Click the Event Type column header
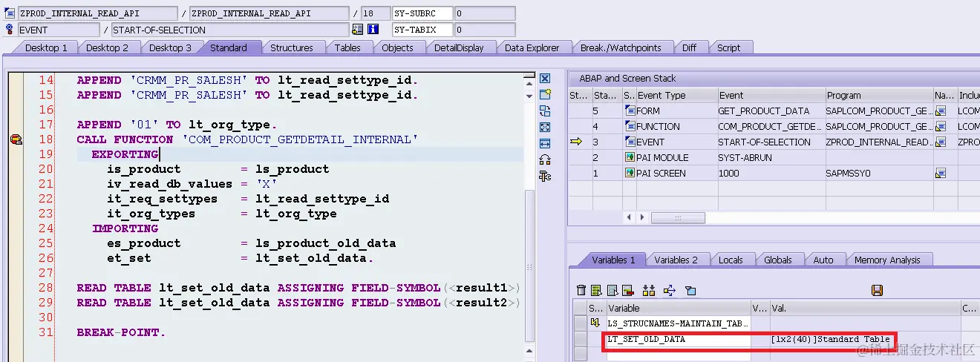 tap(676, 95)
